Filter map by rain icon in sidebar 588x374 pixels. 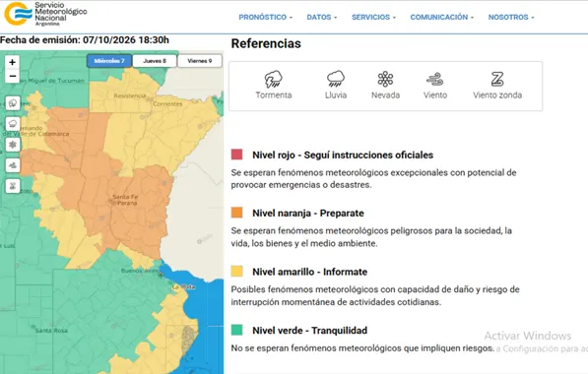(x=13, y=123)
